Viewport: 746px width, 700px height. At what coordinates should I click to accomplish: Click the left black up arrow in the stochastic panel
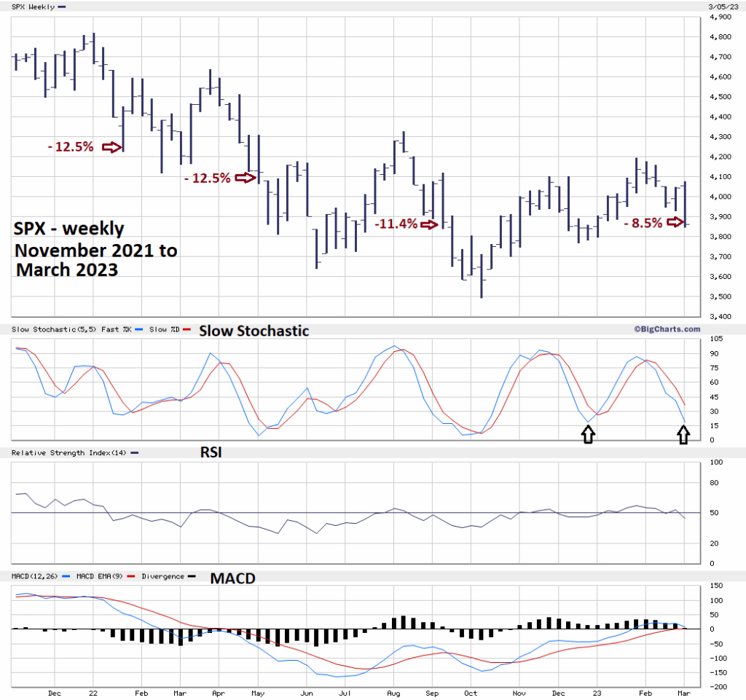588,435
